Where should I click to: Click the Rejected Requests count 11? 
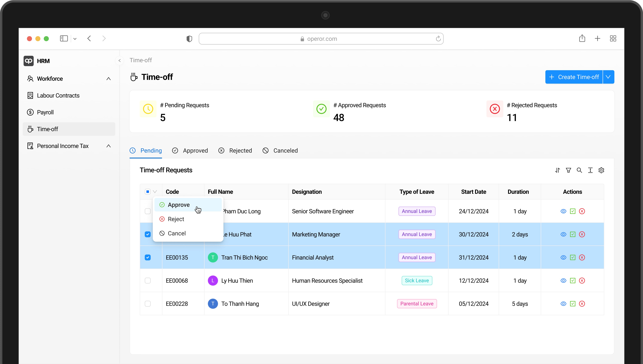click(512, 118)
